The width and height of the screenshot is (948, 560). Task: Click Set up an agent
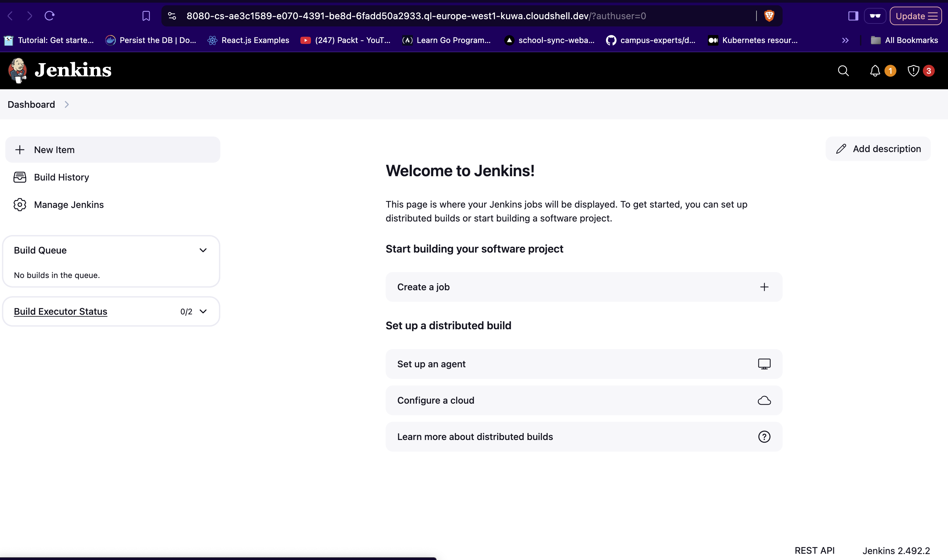coord(584,364)
